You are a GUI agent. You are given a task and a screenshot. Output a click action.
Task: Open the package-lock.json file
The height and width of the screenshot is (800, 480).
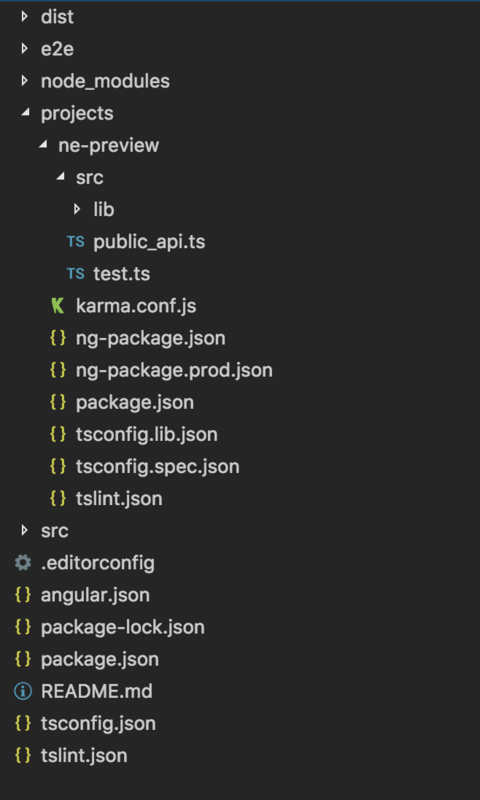tap(122, 628)
